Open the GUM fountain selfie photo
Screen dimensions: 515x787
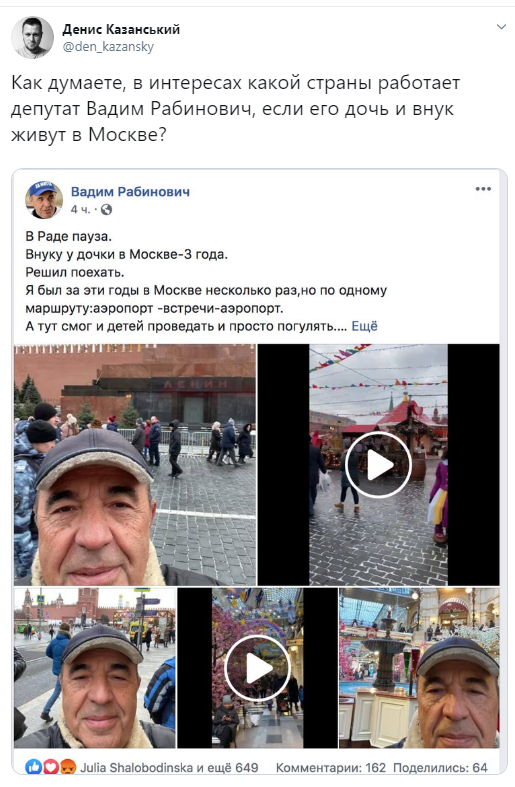tap(419, 668)
